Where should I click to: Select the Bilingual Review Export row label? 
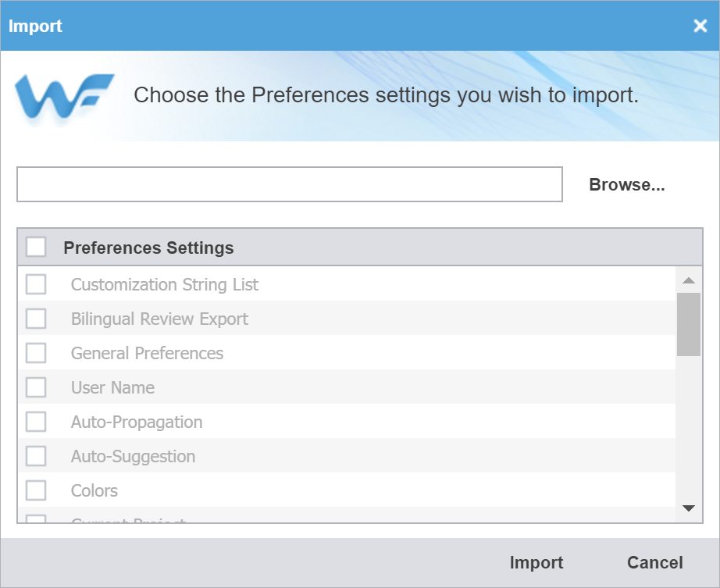click(159, 319)
